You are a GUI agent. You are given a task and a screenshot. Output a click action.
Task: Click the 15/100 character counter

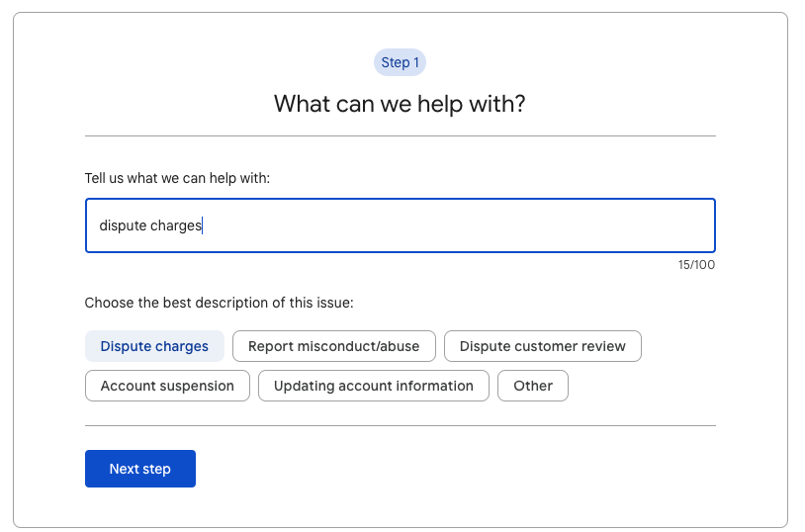click(x=696, y=265)
